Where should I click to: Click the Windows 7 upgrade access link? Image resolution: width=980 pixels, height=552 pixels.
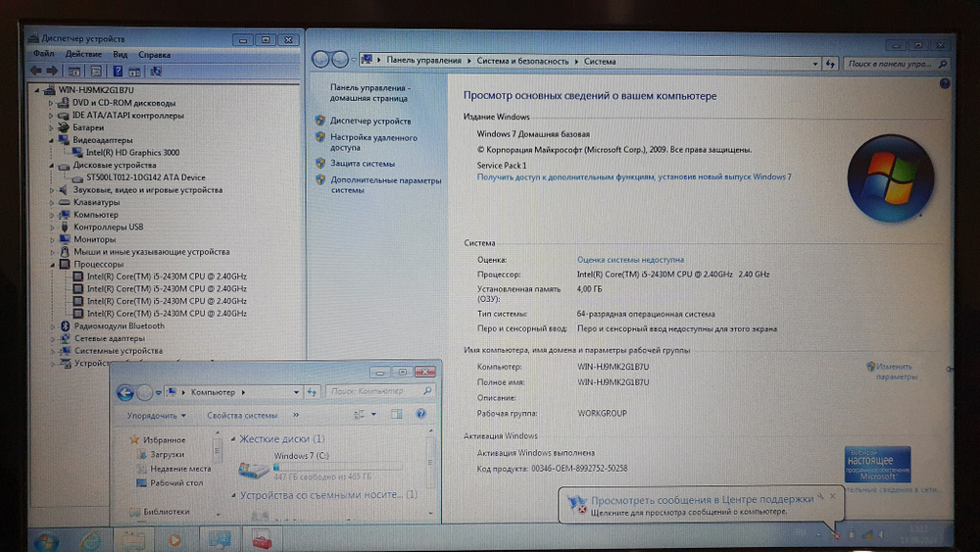[x=634, y=176]
